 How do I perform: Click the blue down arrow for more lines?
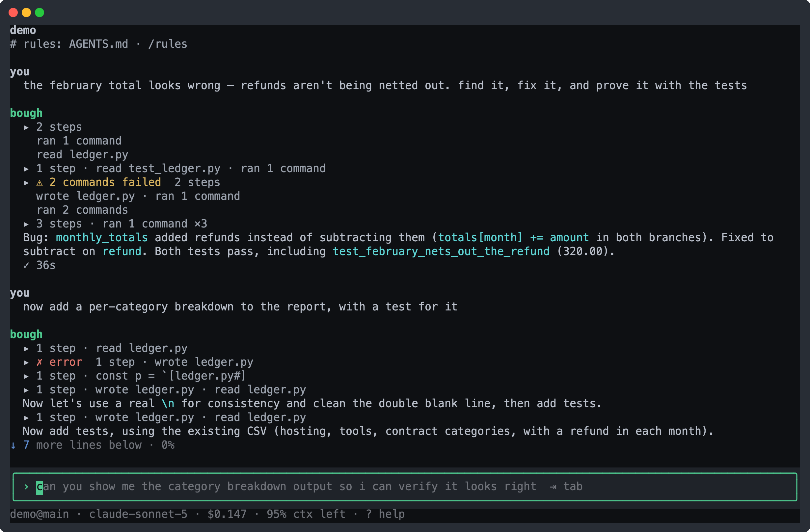[13, 445]
